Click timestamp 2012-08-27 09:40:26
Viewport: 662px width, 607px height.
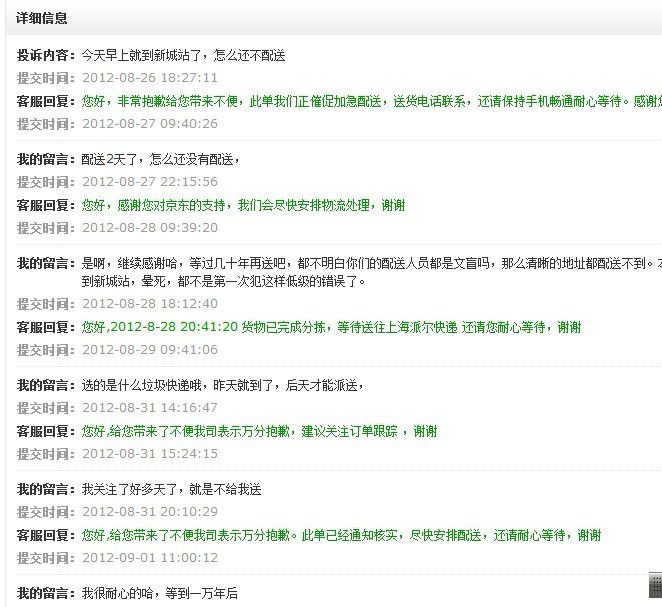tap(150, 124)
